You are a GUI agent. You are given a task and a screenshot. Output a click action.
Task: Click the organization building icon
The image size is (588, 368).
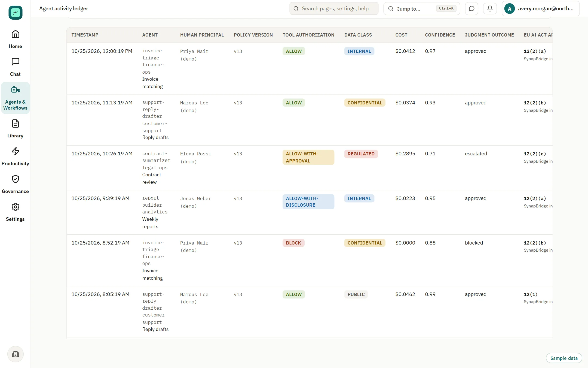pos(16,354)
